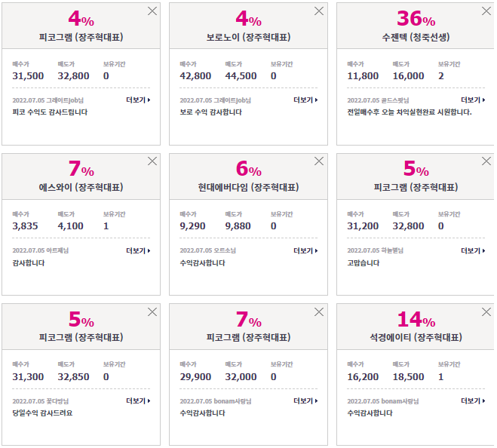This screenshot has height=448, width=497.
Task: Select the 14% return figure on 석경에이티
Action: click(x=416, y=319)
